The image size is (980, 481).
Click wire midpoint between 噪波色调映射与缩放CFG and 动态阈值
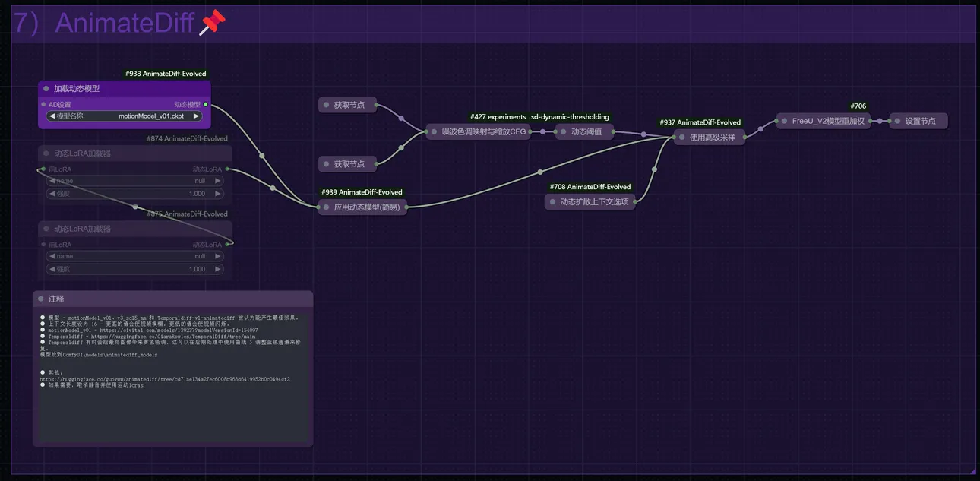542,132
